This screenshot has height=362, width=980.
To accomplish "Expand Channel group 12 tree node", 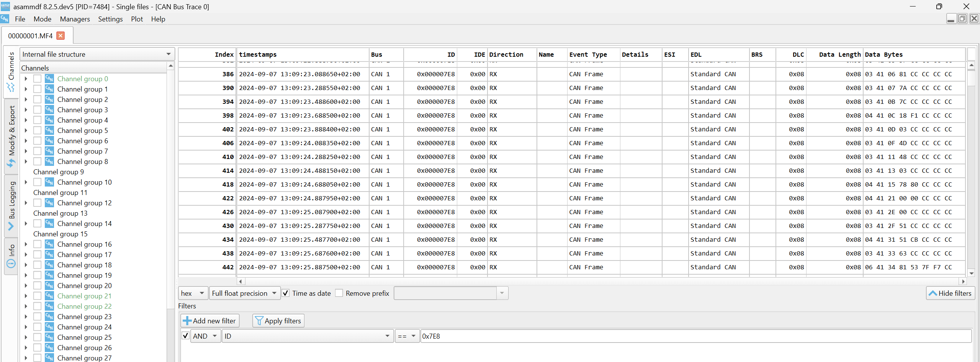I will (26, 203).
